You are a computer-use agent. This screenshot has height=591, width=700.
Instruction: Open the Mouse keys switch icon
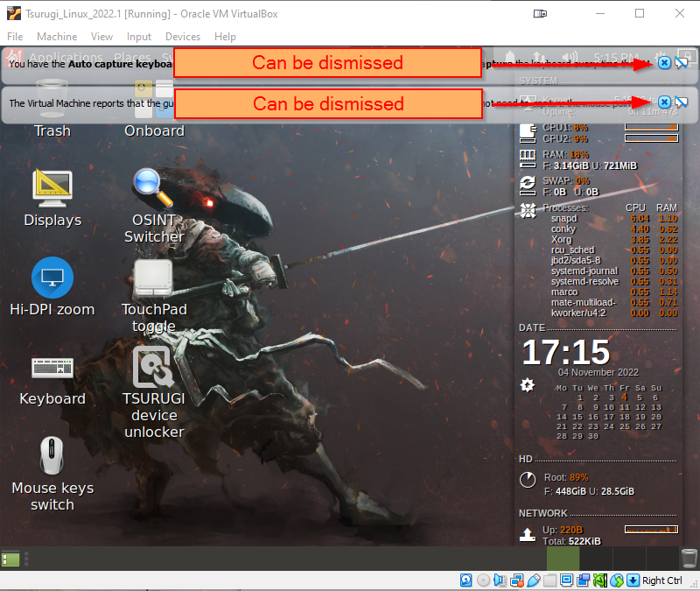(x=52, y=475)
